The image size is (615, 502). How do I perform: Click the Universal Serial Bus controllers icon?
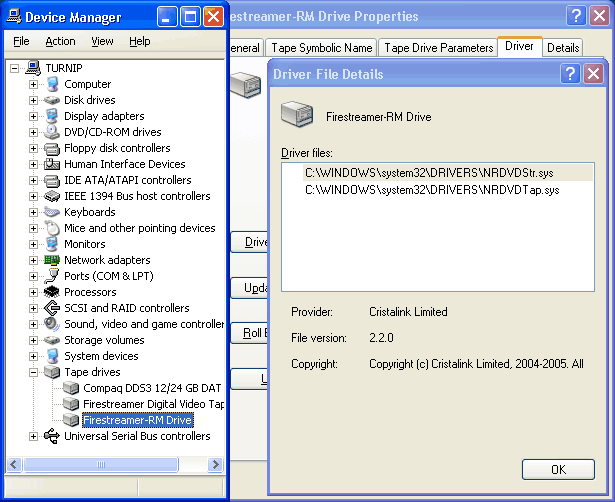(x=52, y=436)
